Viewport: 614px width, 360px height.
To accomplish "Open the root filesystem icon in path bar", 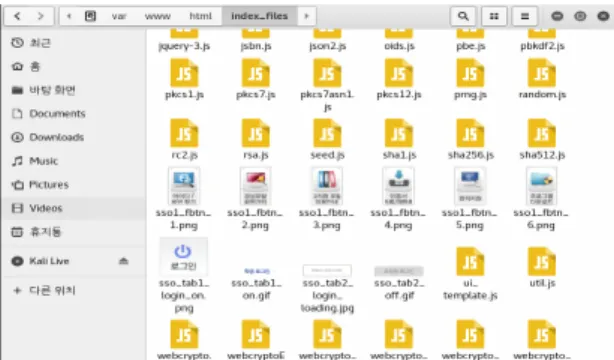I will pyautogui.click(x=90, y=16).
